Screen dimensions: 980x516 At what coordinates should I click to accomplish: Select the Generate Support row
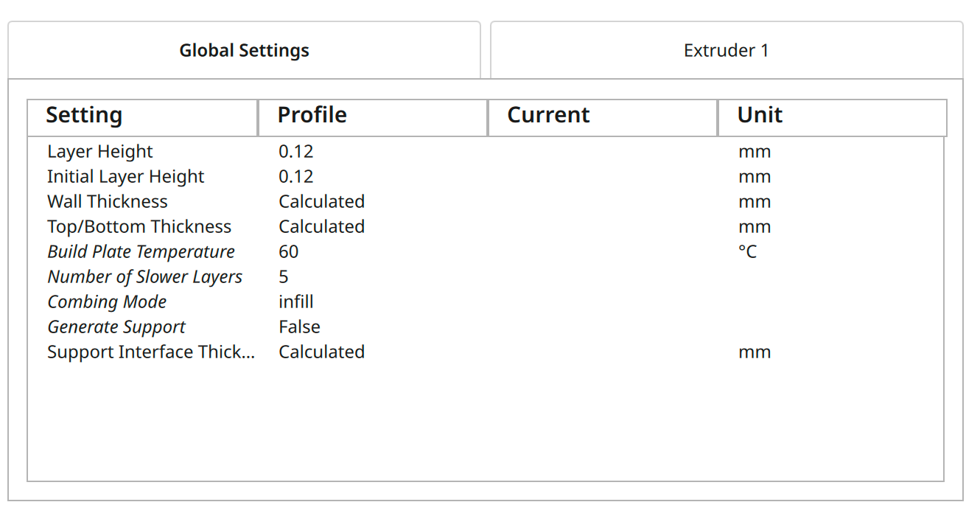(x=116, y=327)
